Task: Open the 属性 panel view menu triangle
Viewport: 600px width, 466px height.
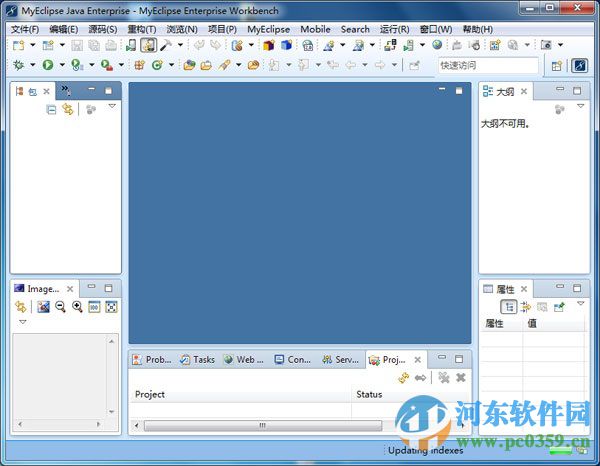Action: (x=580, y=303)
